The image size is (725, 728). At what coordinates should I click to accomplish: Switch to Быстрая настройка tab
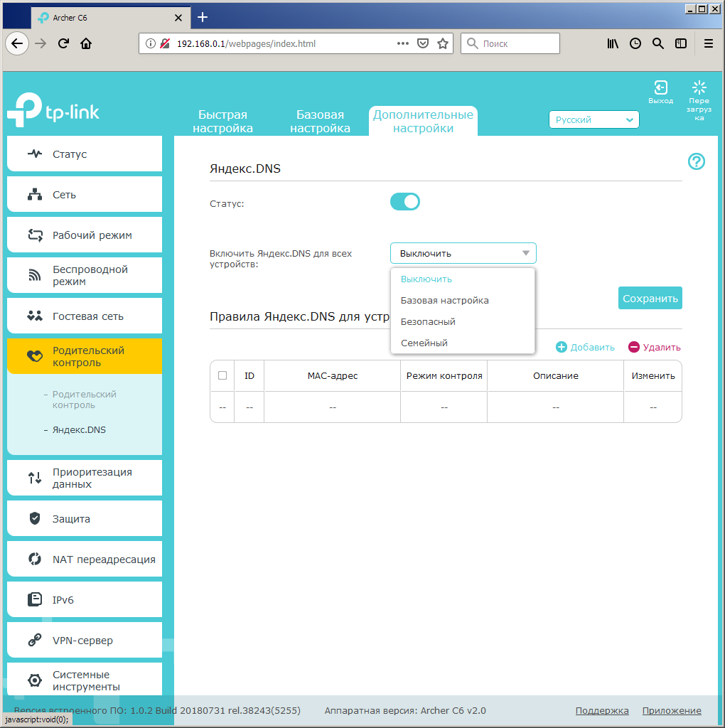point(222,121)
